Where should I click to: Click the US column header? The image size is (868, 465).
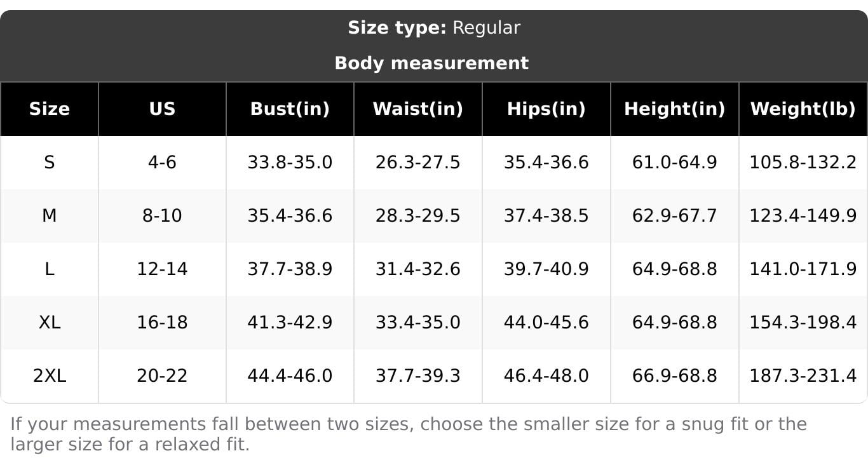[162, 109]
